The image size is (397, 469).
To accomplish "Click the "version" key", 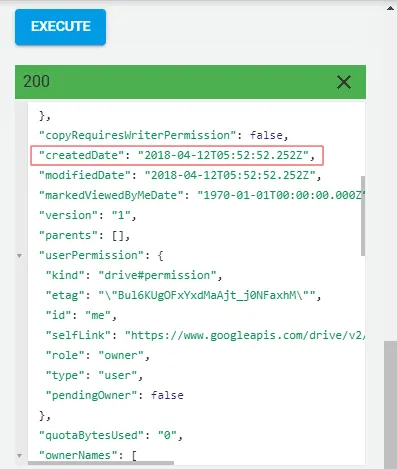I will click(x=68, y=215).
